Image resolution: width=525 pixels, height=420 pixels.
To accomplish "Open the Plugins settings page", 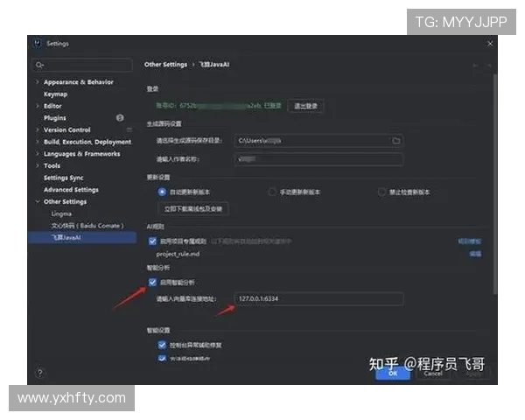I will (x=55, y=118).
